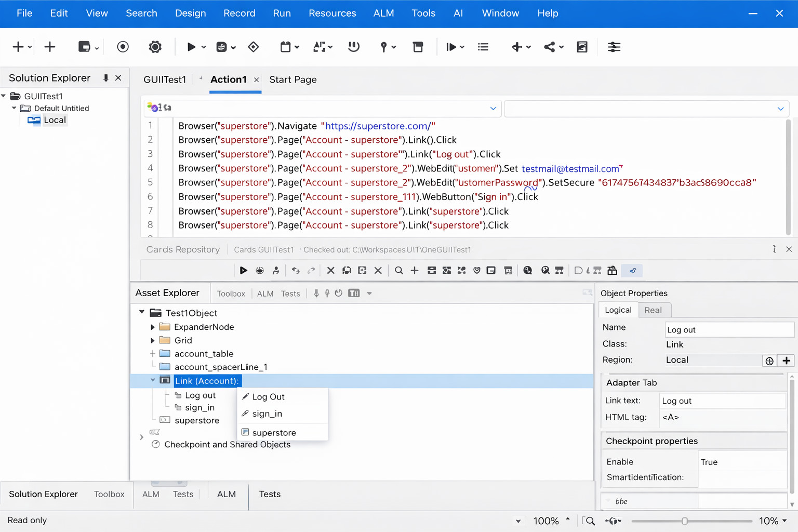Click the Run play icon in main toolbar
Screen dimensions: 798x532
191,47
